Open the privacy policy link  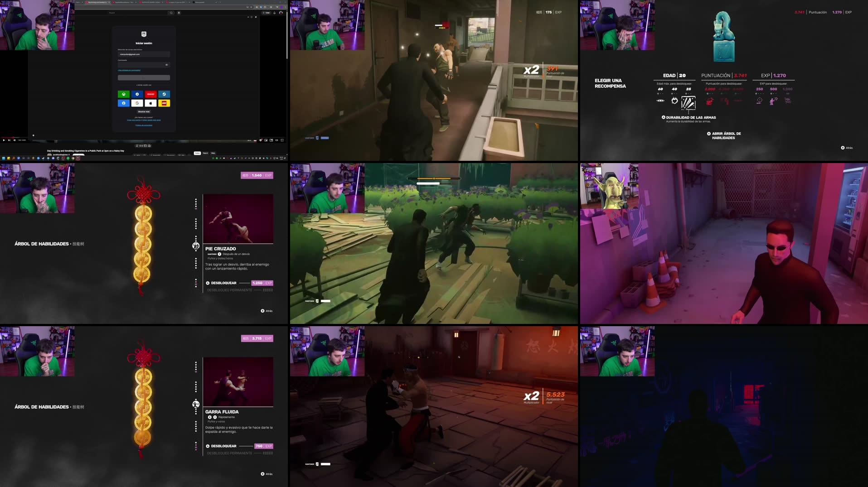(x=144, y=125)
